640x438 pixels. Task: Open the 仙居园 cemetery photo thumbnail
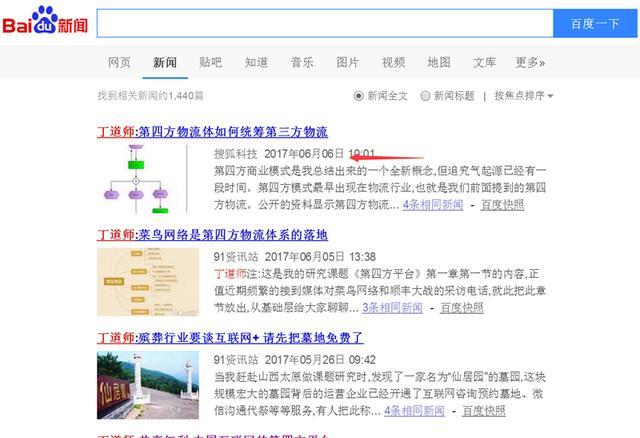click(x=148, y=385)
